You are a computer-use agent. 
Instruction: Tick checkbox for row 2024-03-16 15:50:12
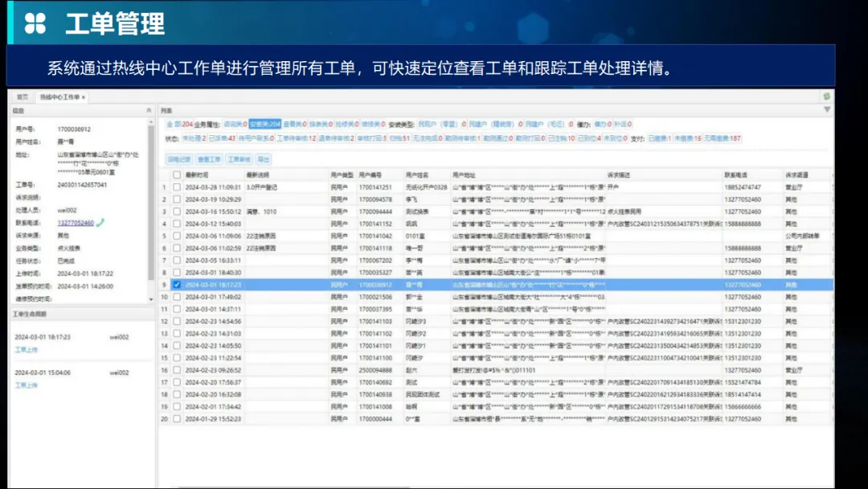pos(177,212)
